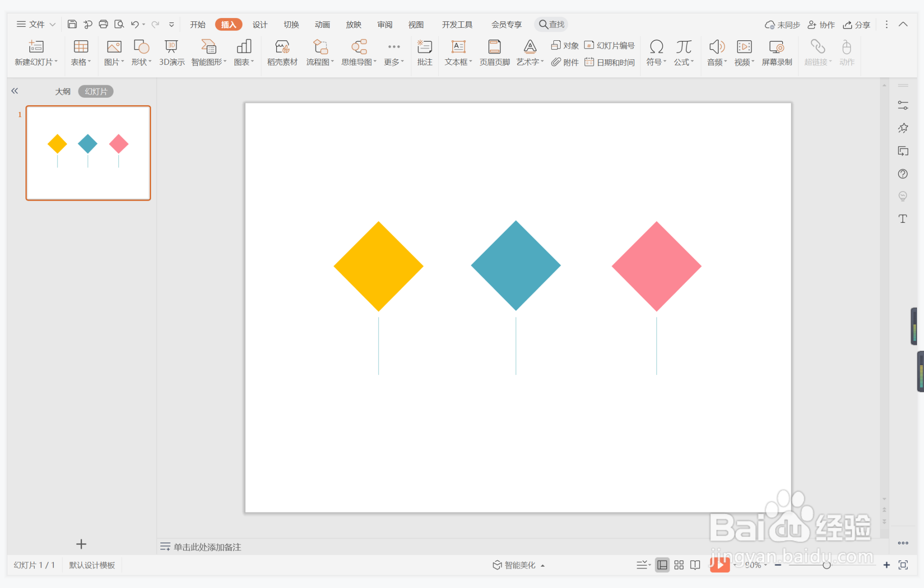Image resolution: width=924 pixels, height=588 pixels.
Task: Start slideshow with orange play button
Action: (x=719, y=565)
